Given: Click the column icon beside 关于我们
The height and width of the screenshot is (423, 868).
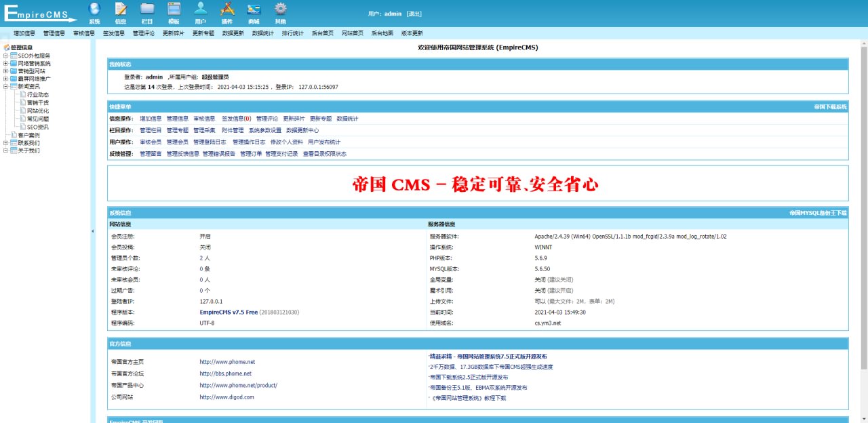Looking at the screenshot, I should pos(14,150).
